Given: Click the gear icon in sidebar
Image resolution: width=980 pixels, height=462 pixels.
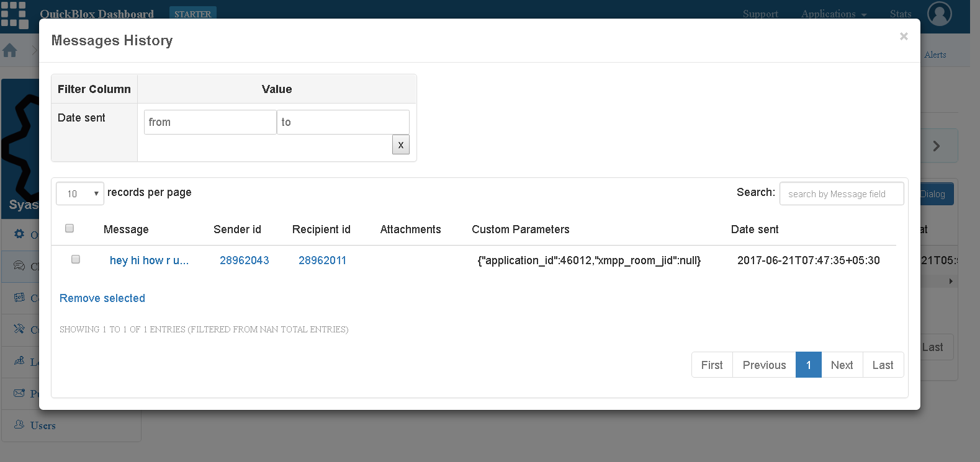Looking at the screenshot, I should pos(19,234).
